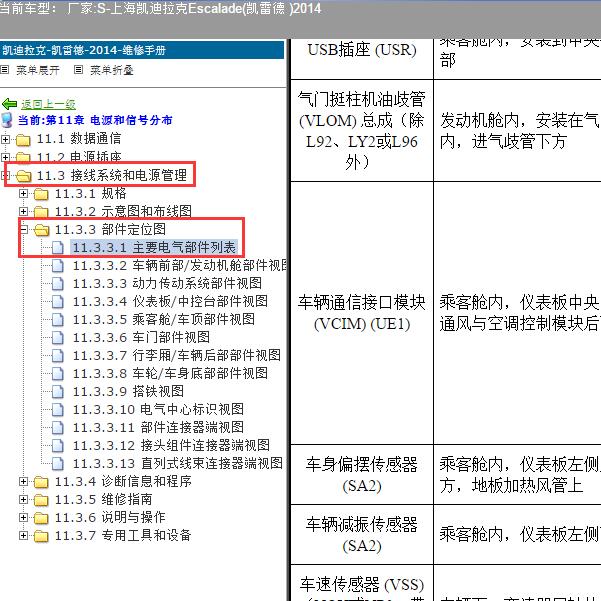Screen dimensions: 601x601
Task: Click the 11.3.4 诊断信息和程序 folder icon
Action: tap(41, 483)
